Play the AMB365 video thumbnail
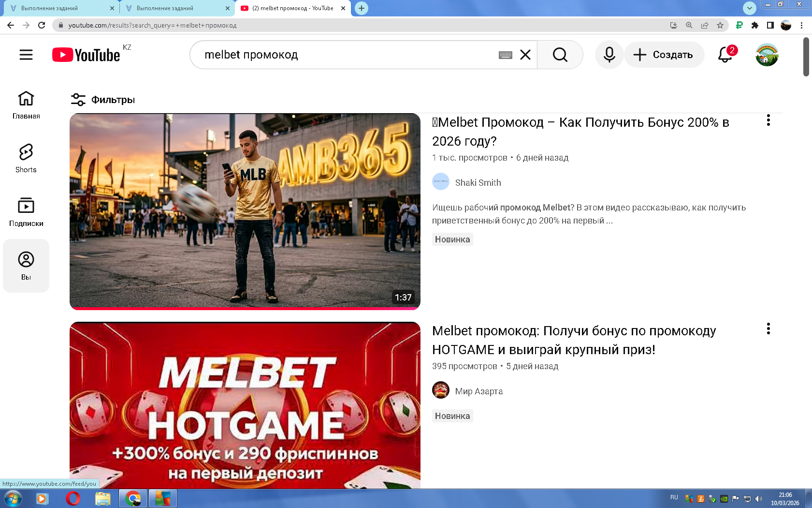812x508 pixels. tap(245, 211)
